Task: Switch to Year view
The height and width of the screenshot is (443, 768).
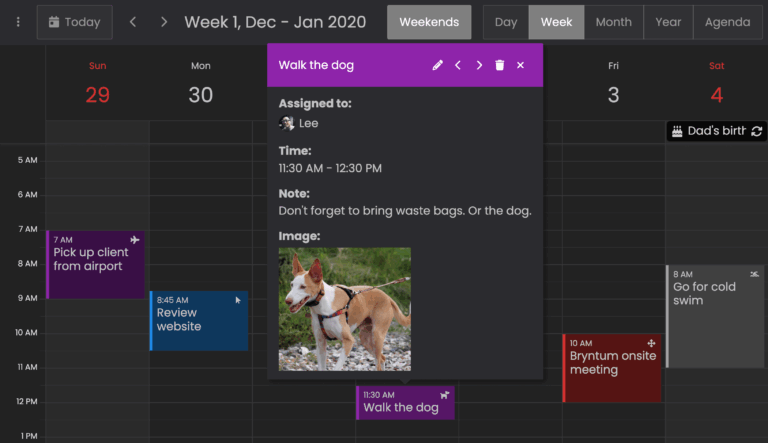Action: (x=668, y=22)
